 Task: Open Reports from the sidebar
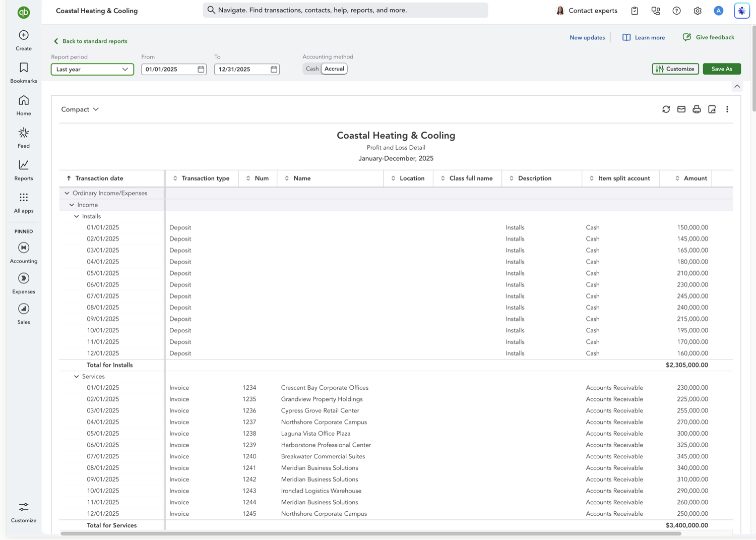coord(24,170)
